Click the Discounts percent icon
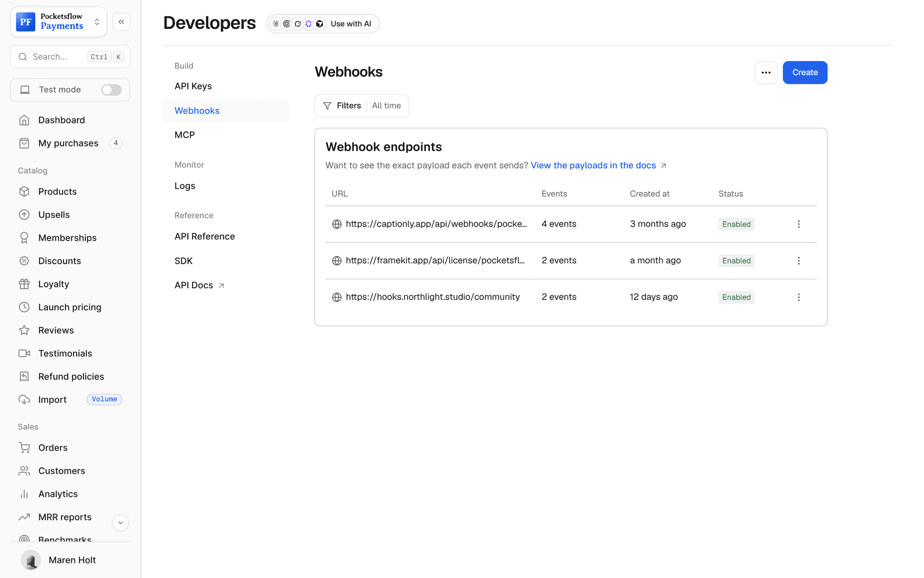Screen dimensions: 924x578 pos(24,261)
